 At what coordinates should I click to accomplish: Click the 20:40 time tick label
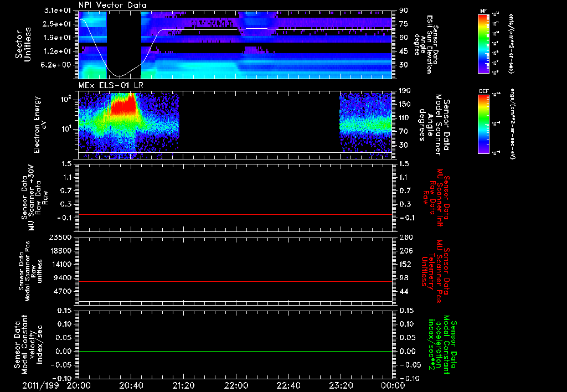(x=131, y=385)
